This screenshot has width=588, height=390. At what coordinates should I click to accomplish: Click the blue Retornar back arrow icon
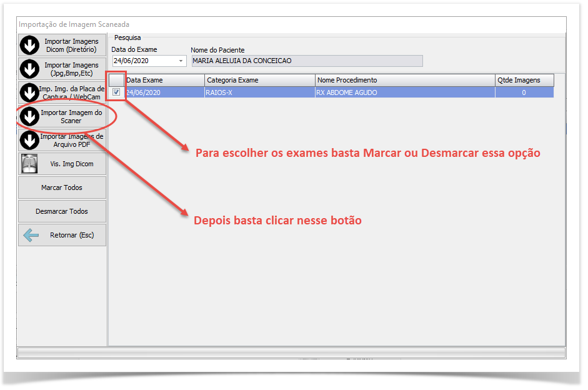point(31,235)
